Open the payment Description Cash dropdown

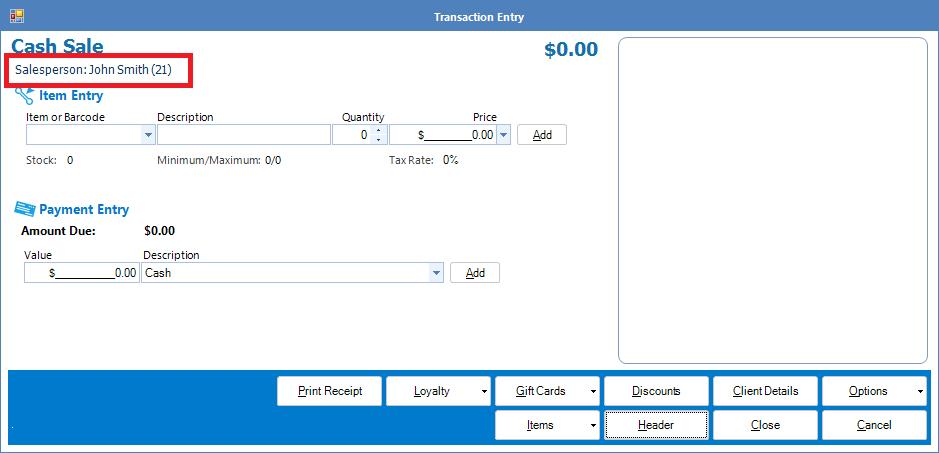[436, 273]
